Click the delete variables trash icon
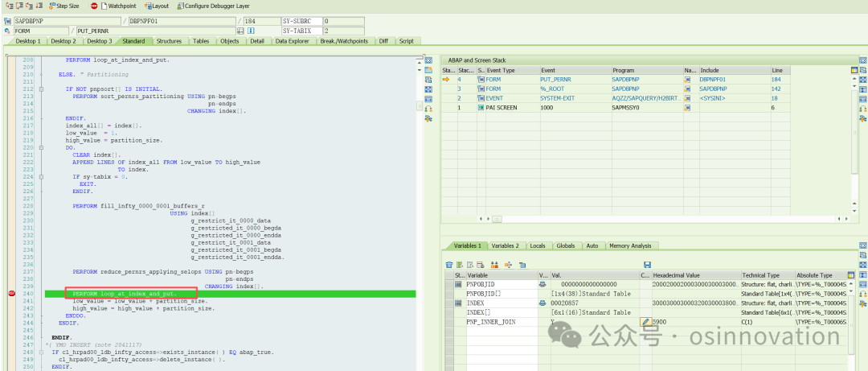Screen dimensions: 868x371 449,265
